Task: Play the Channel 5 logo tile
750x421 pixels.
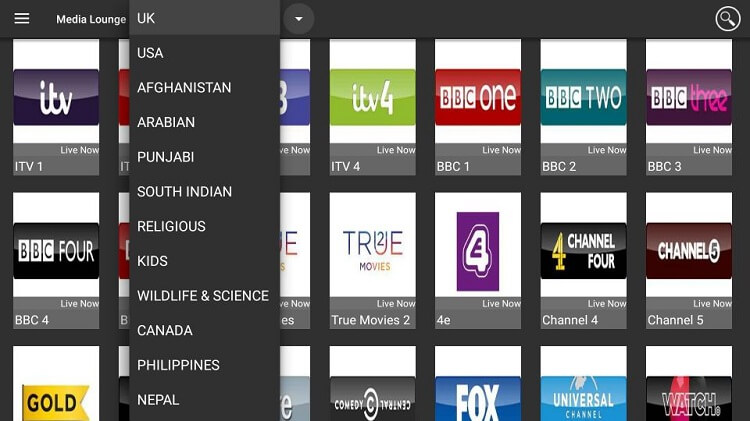Action: 689,251
